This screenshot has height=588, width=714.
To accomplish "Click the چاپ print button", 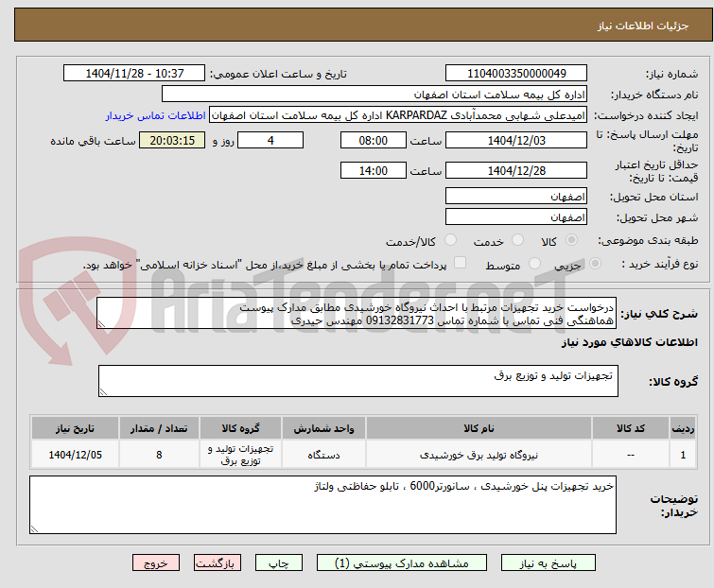I will click(279, 563).
